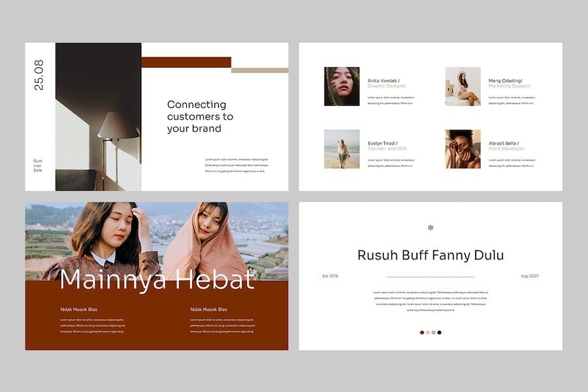Select the dark red color dot
Viewport: 588px width, 392px height.
tap(422, 333)
